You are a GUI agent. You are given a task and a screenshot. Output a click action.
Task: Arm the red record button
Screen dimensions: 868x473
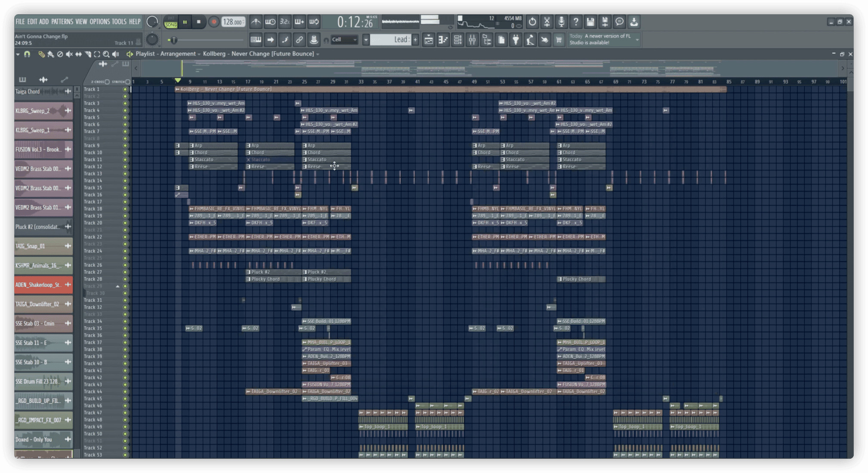coord(213,22)
